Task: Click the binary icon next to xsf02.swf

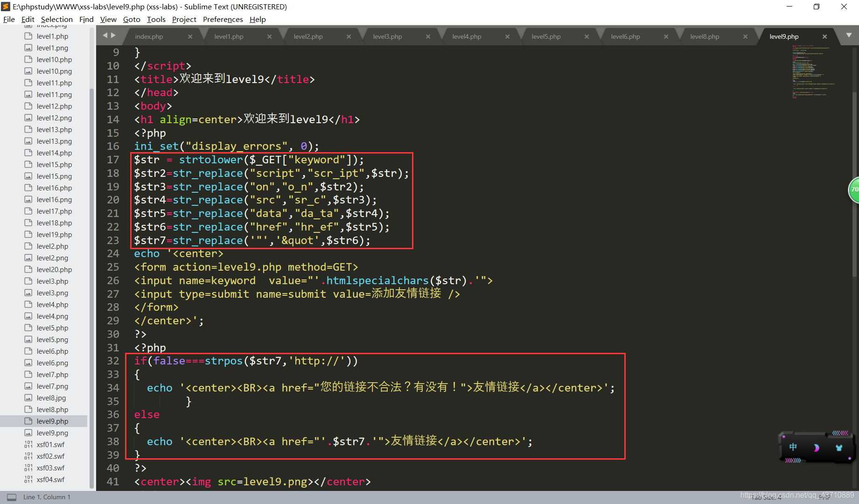Action: [x=28, y=456]
